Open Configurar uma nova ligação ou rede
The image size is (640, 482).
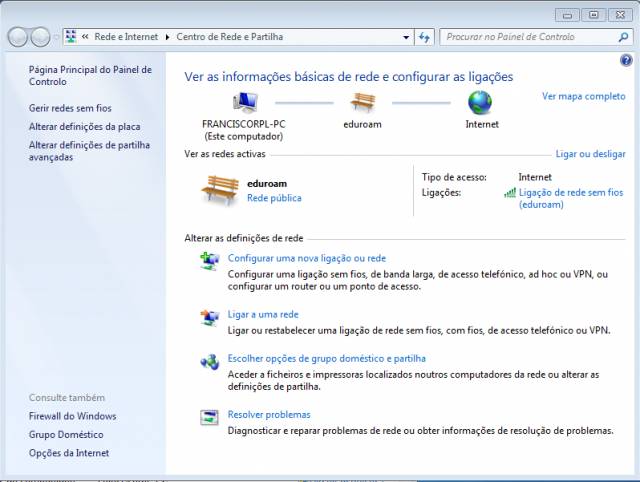(x=307, y=258)
